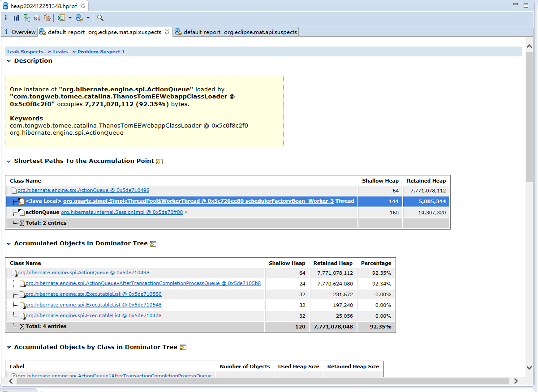Open Shortest Paths in query view icon
Screen dimensions: 538x392
[x=159, y=162]
